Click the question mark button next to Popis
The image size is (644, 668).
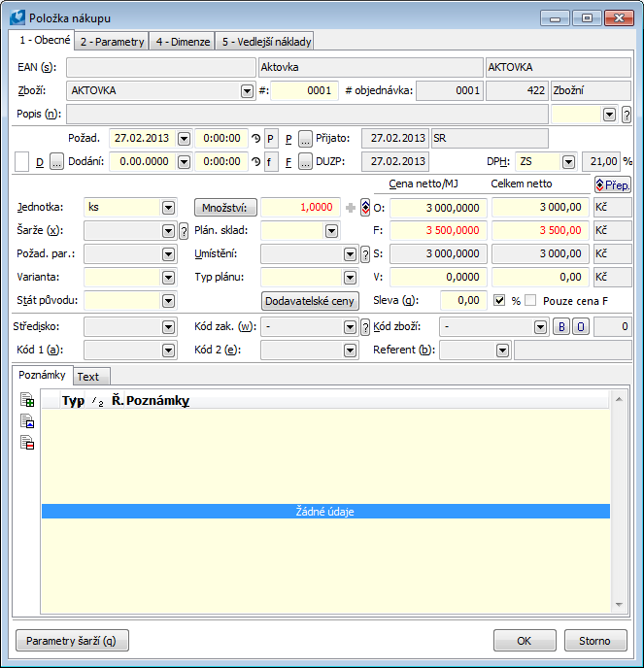(627, 115)
